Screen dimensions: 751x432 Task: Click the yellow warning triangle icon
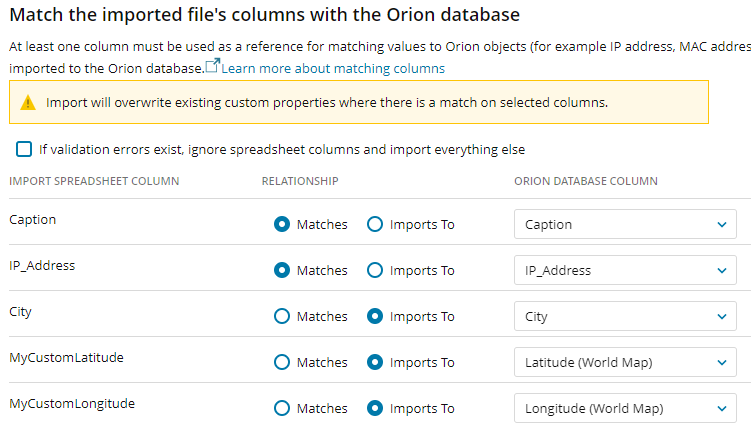click(27, 102)
